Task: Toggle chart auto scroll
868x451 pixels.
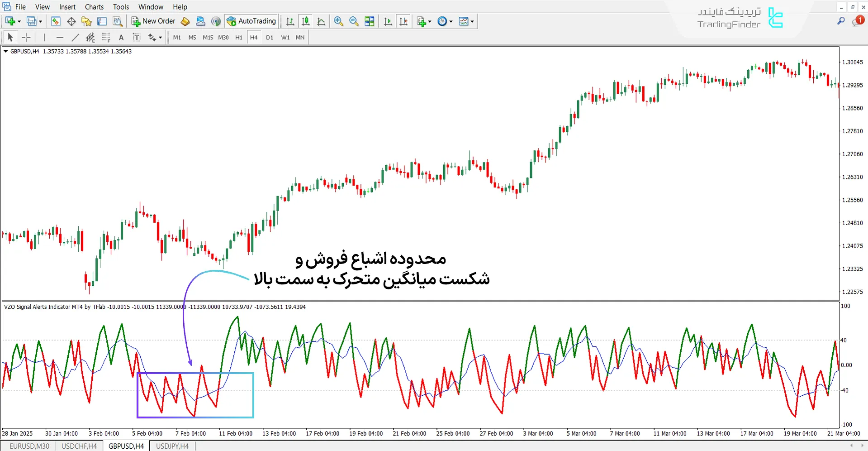Action: [387, 21]
